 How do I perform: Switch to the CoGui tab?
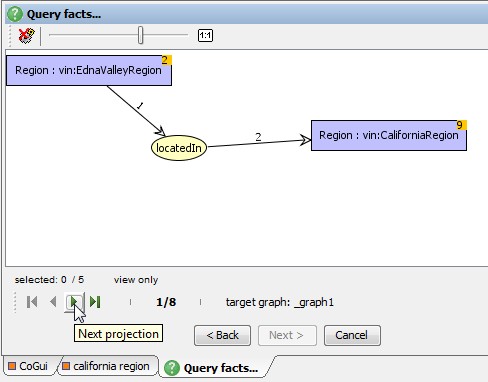[x=29, y=366]
